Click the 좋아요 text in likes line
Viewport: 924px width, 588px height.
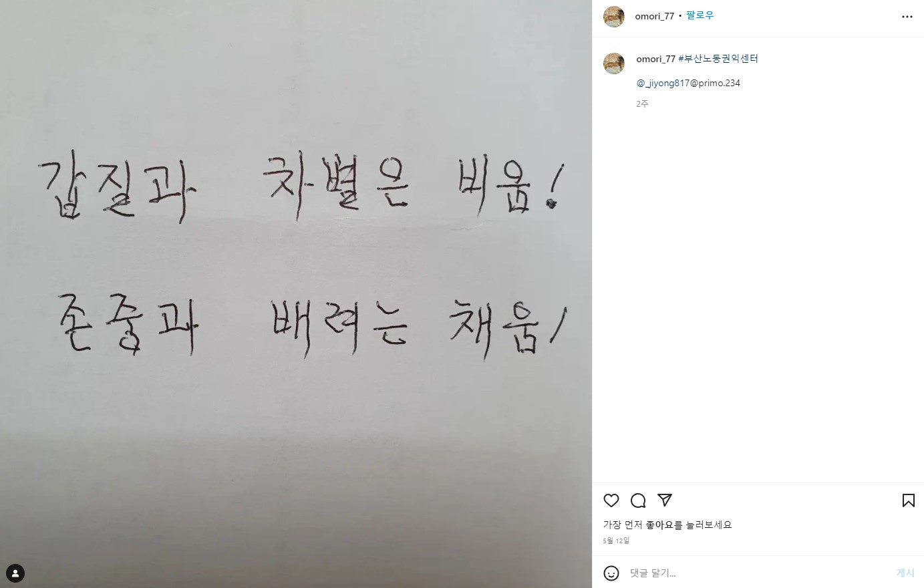[x=659, y=525]
